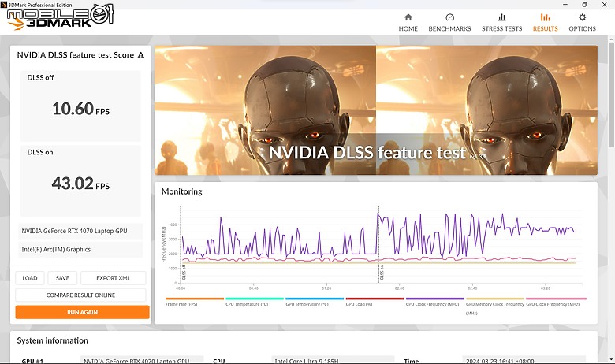
Task: Click the System information heading
Action: 52,340
